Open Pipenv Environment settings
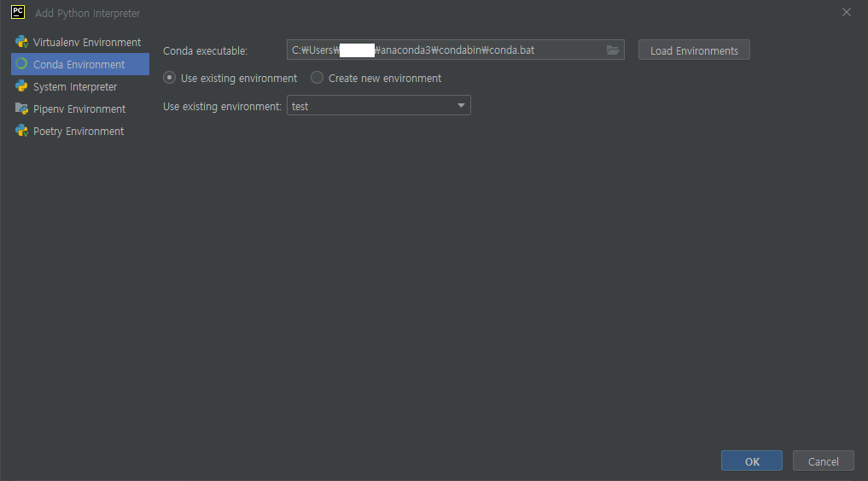Image resolution: width=868 pixels, height=481 pixels. point(79,109)
